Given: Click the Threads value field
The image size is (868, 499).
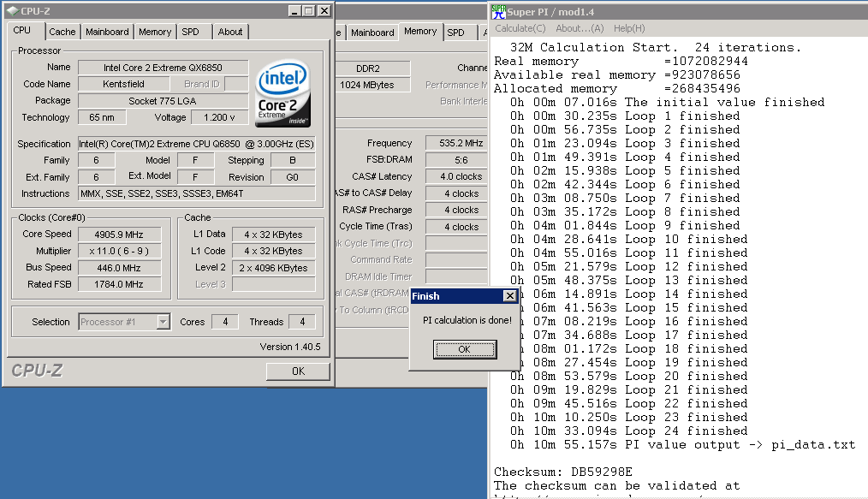Looking at the screenshot, I should [302, 322].
